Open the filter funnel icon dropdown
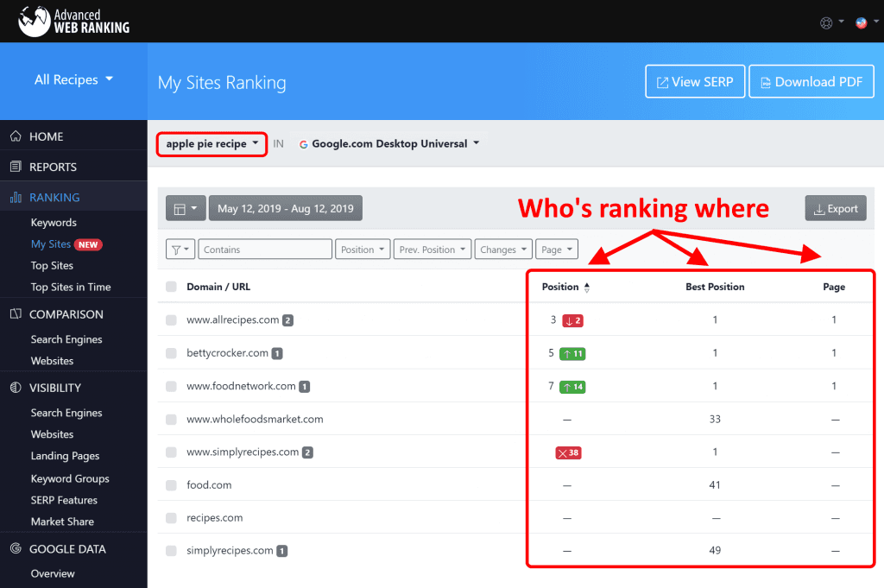This screenshot has height=588, width=884. tap(180, 250)
